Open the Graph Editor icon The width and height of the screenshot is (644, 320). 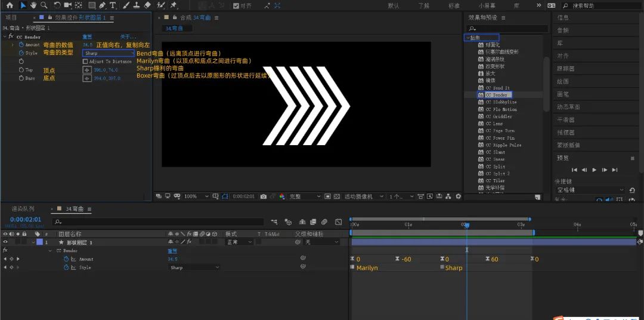(339, 222)
